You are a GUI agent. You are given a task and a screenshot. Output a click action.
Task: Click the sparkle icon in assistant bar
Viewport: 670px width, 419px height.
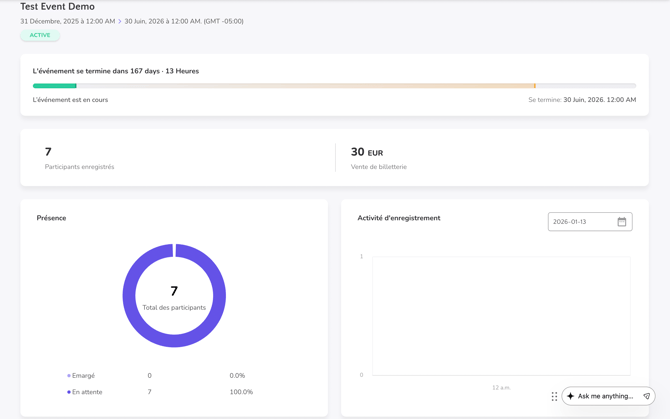[571, 396]
